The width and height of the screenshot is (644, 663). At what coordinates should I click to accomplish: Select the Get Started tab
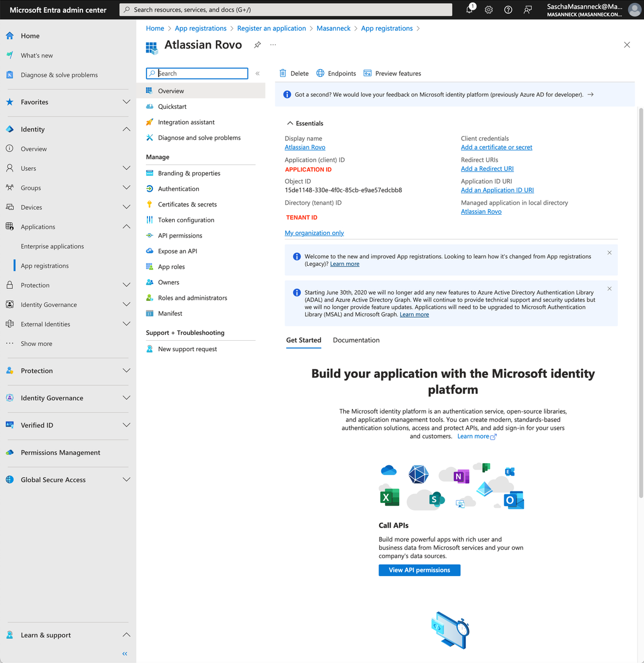pos(304,340)
